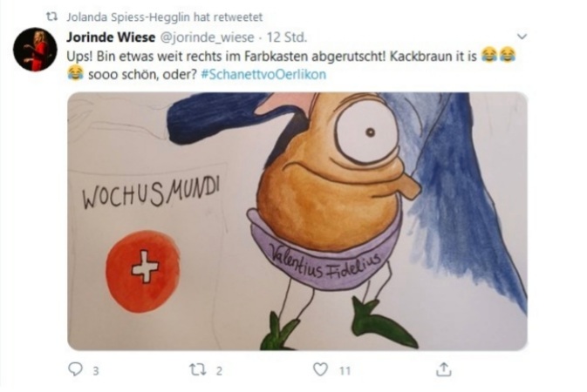Click the small retweeted indicator icon
Viewport: 587px width, 392px height.
point(51,17)
